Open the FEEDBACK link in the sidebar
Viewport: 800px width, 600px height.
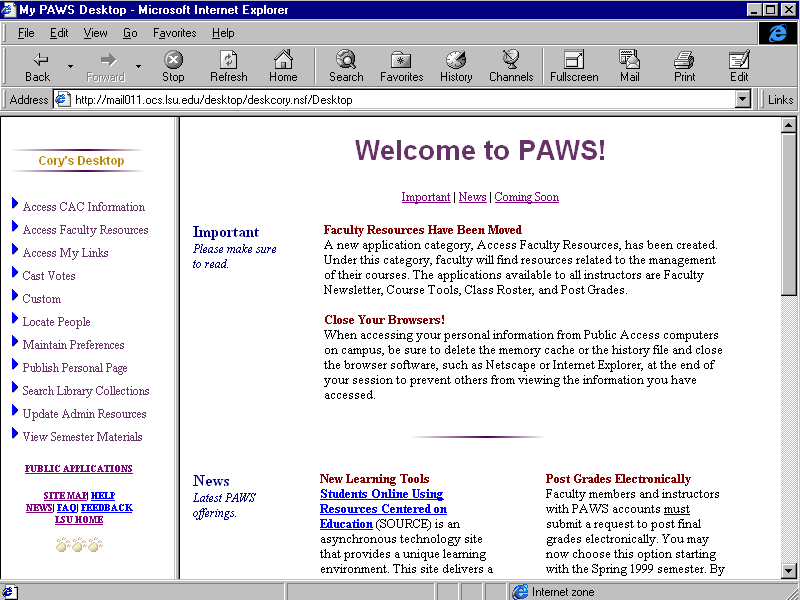[107, 507]
